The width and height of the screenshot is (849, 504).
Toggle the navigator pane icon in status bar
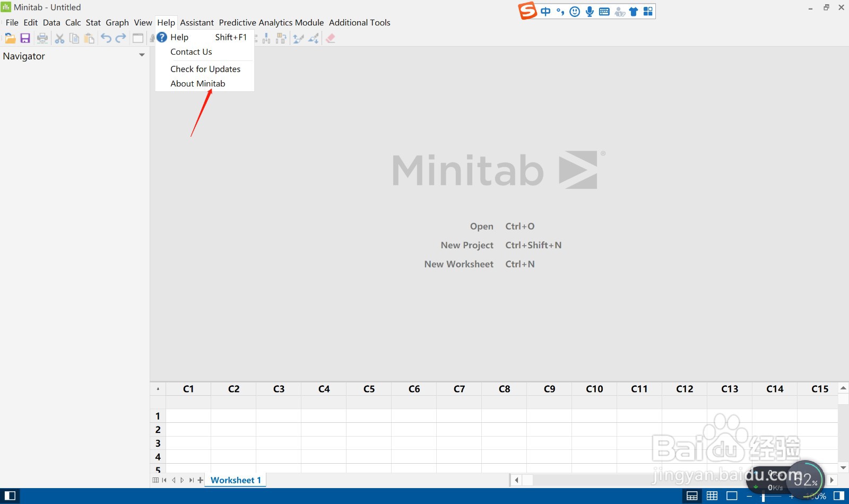click(x=10, y=496)
